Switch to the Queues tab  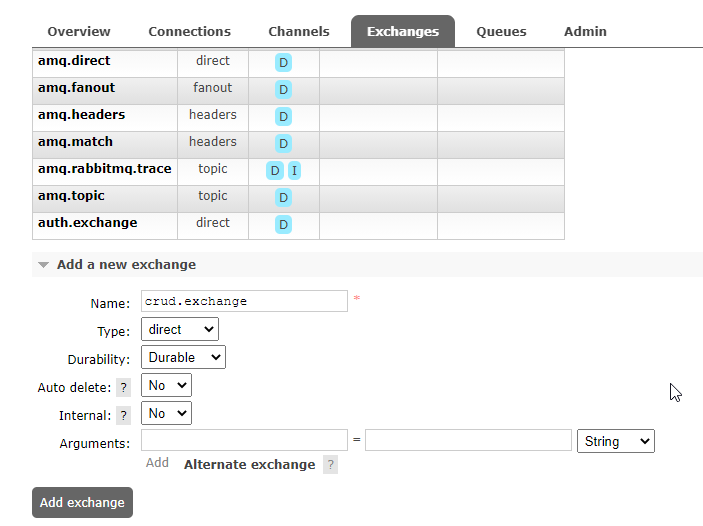coord(502,31)
